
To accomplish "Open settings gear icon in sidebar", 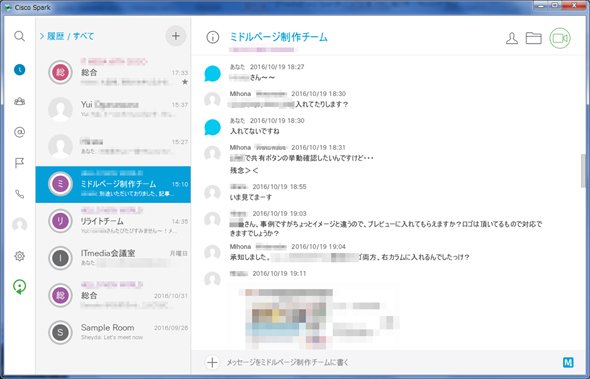I will (20, 256).
